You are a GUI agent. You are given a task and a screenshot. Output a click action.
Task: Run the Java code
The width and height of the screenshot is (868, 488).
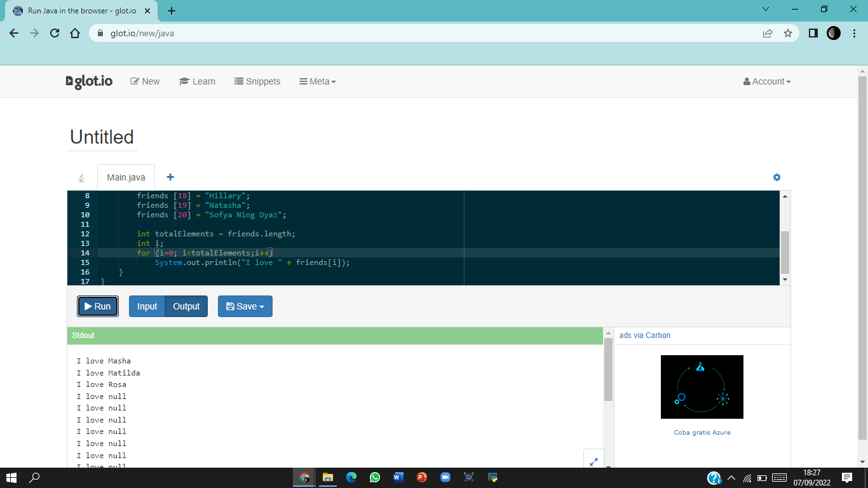[x=98, y=306]
